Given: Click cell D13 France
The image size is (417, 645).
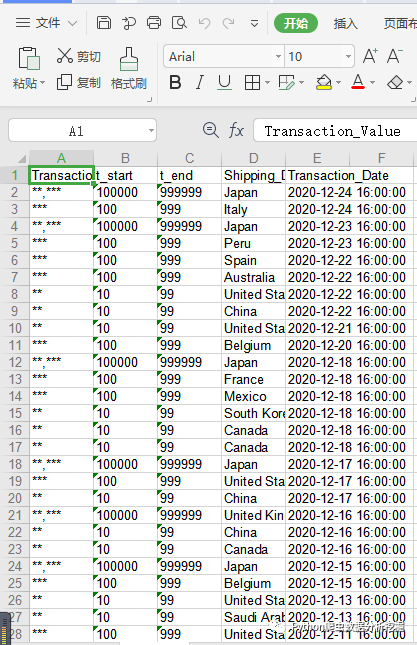Looking at the screenshot, I should point(254,379).
